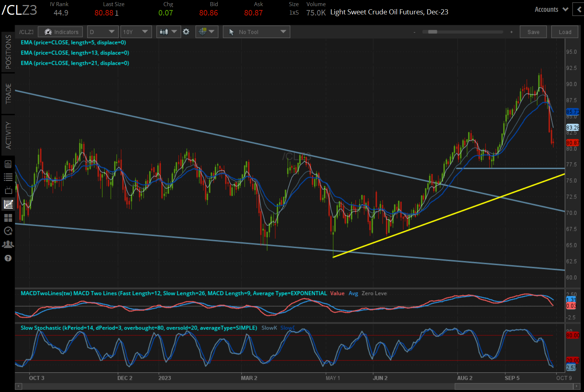
Task: Open the people chat icon in sidebar
Action: point(8,244)
